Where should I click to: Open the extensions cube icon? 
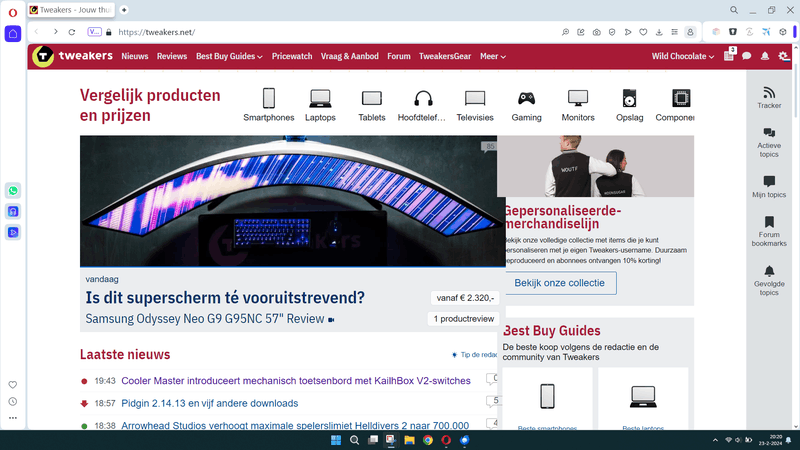pos(783,32)
